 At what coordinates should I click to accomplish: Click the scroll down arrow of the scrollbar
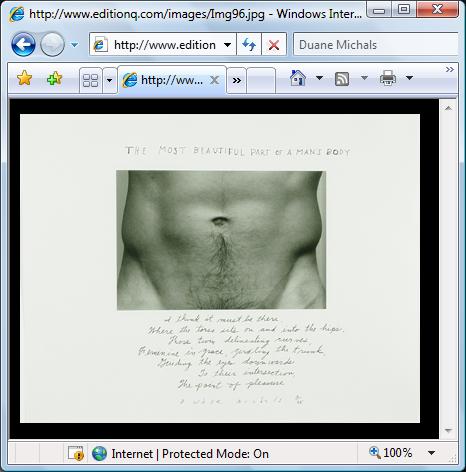point(448,431)
